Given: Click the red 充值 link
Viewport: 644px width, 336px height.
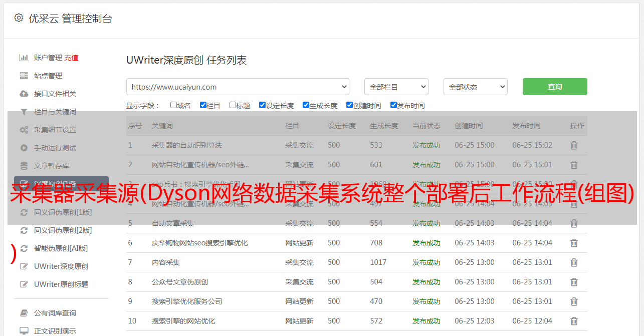Looking at the screenshot, I should pyautogui.click(x=71, y=58).
